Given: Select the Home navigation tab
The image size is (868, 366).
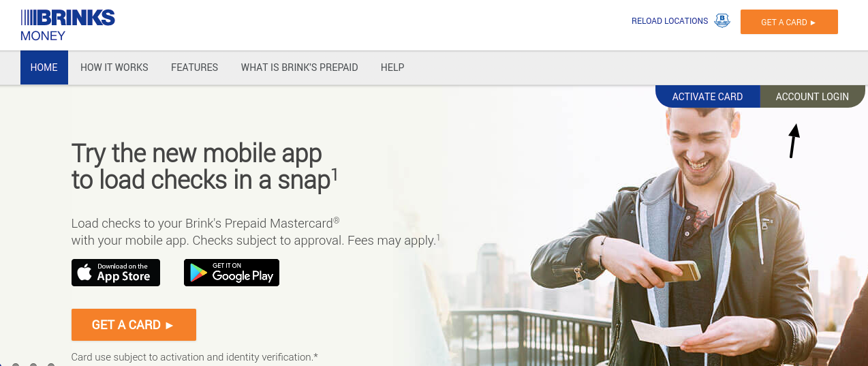Looking at the screenshot, I should 44,67.
